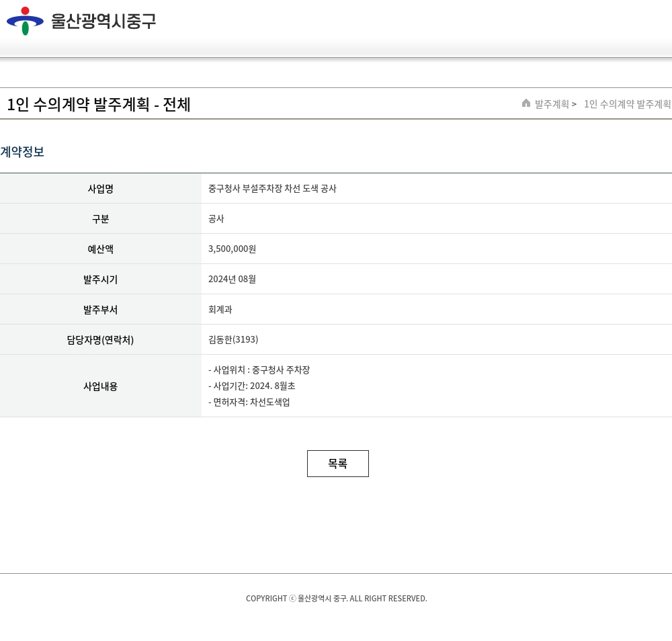Viewport: 672px width, 641px height.
Task: Select page heading 1인 수의계약 발주계획 - 전체
Action: point(99,104)
